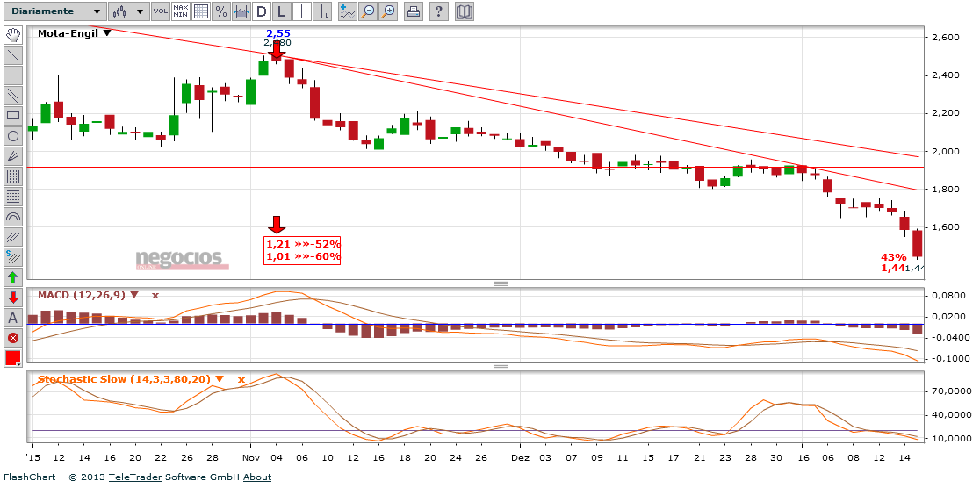Viewport: 980px width, 495px height.
Task: Open the Diariamente interval dropdown
Action: (x=56, y=11)
